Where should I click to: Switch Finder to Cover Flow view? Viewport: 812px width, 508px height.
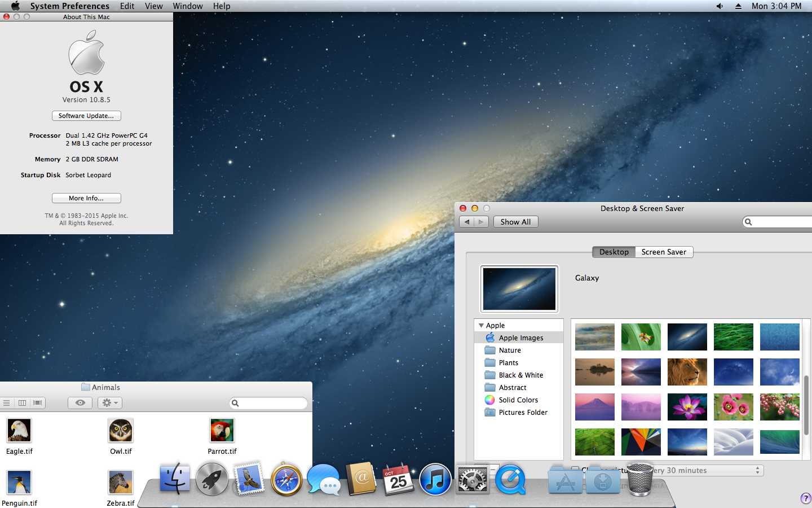[38, 403]
